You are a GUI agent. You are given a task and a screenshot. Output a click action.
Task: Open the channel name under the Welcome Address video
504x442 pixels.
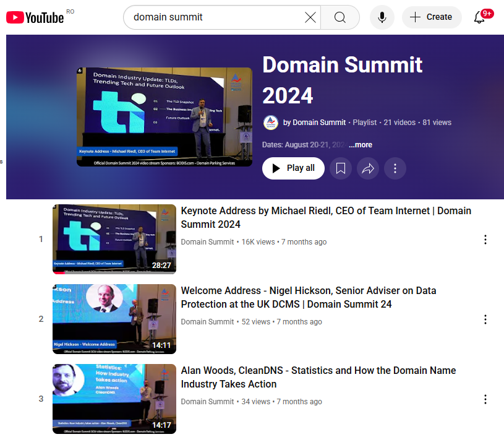(x=207, y=322)
